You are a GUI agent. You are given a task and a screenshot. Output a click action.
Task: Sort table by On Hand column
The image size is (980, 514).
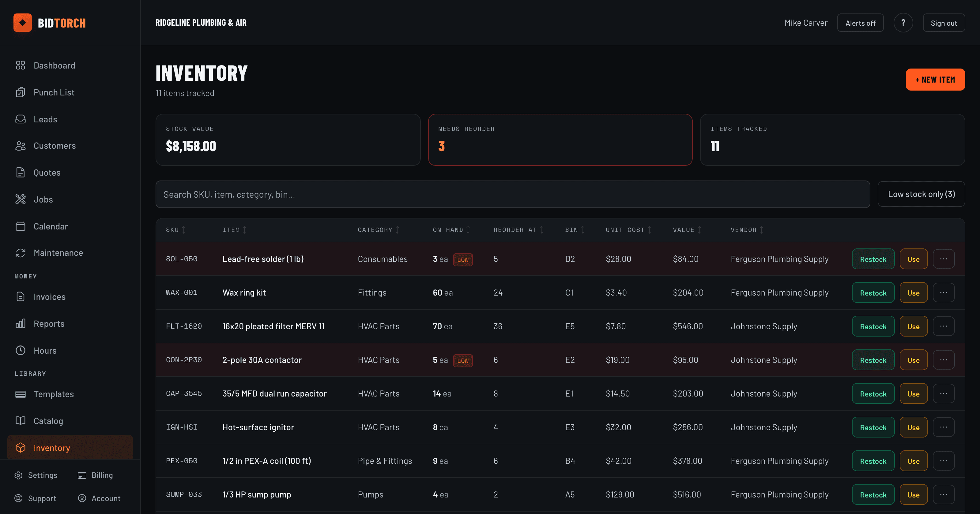pyautogui.click(x=452, y=230)
